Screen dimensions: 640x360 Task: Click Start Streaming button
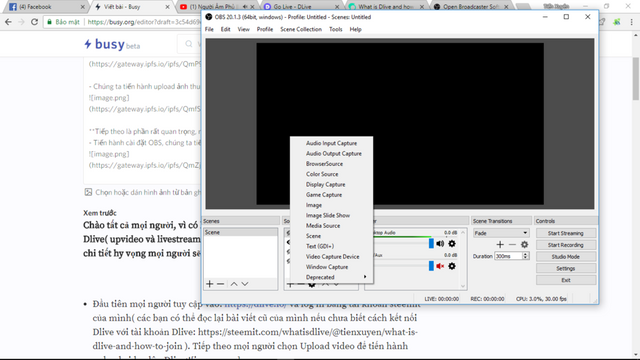click(x=565, y=233)
